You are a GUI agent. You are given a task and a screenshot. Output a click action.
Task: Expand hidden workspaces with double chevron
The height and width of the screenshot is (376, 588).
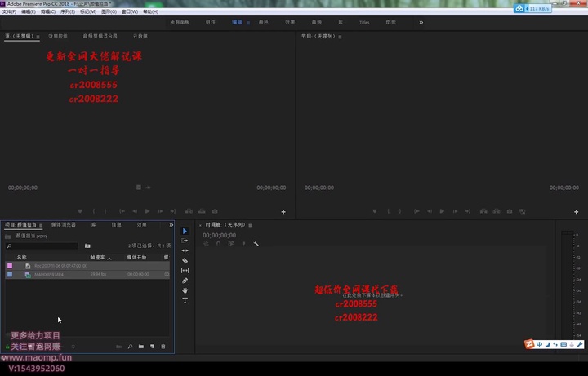(x=421, y=22)
